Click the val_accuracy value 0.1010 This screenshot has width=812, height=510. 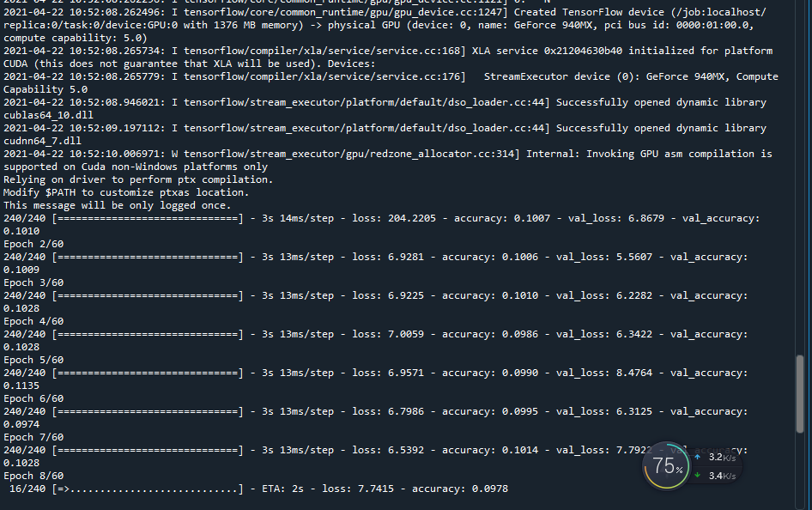pyautogui.click(x=21, y=231)
